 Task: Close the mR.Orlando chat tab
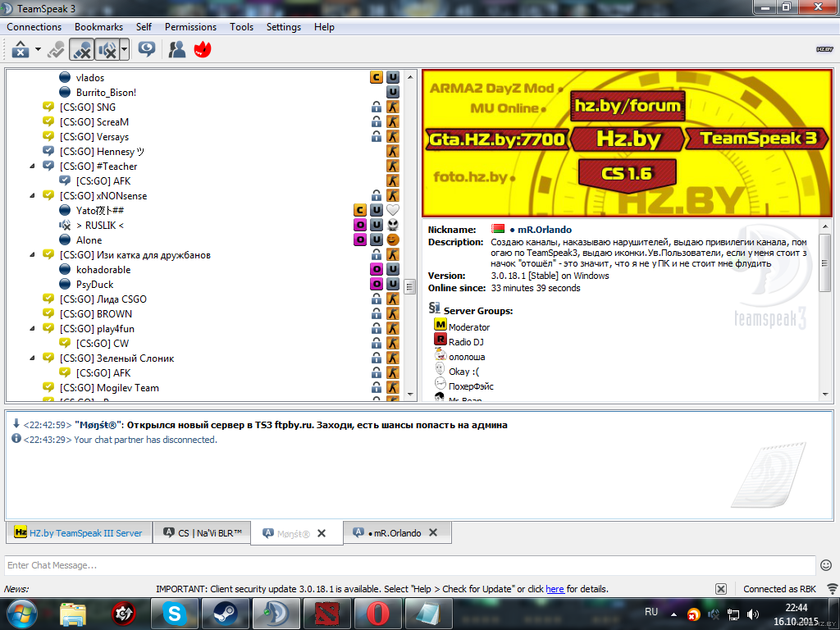(433, 532)
